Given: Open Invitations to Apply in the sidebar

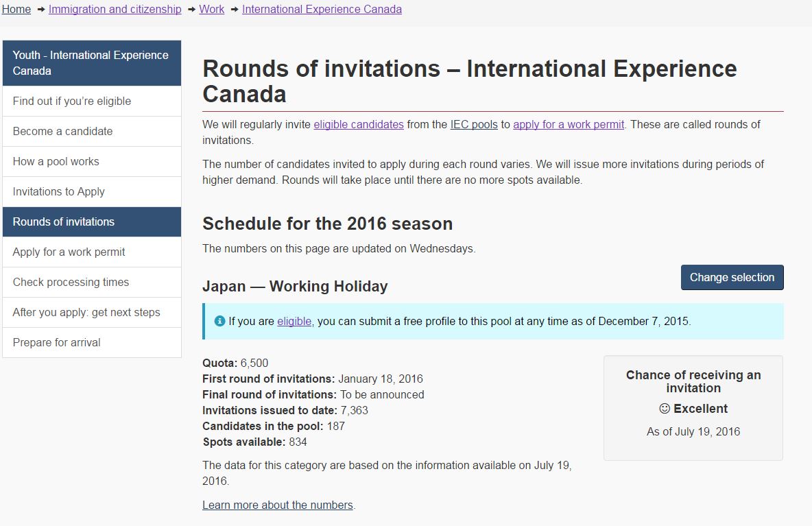Looking at the screenshot, I should [92, 191].
